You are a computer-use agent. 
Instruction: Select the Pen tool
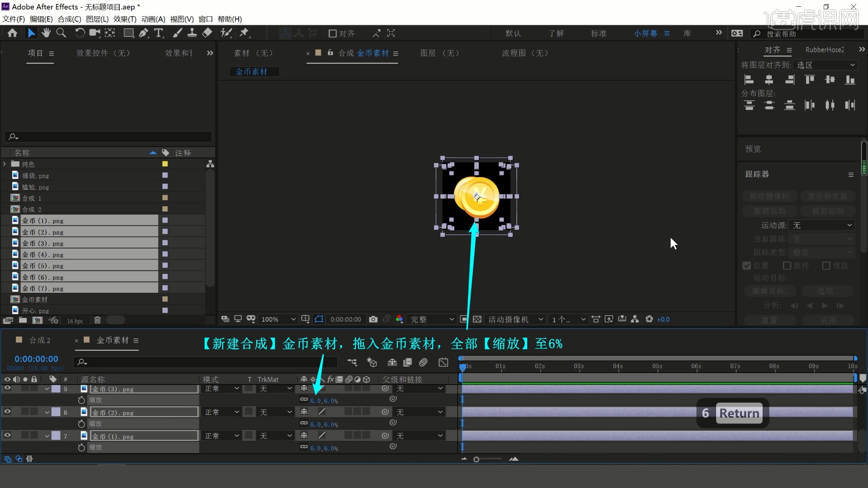[143, 33]
